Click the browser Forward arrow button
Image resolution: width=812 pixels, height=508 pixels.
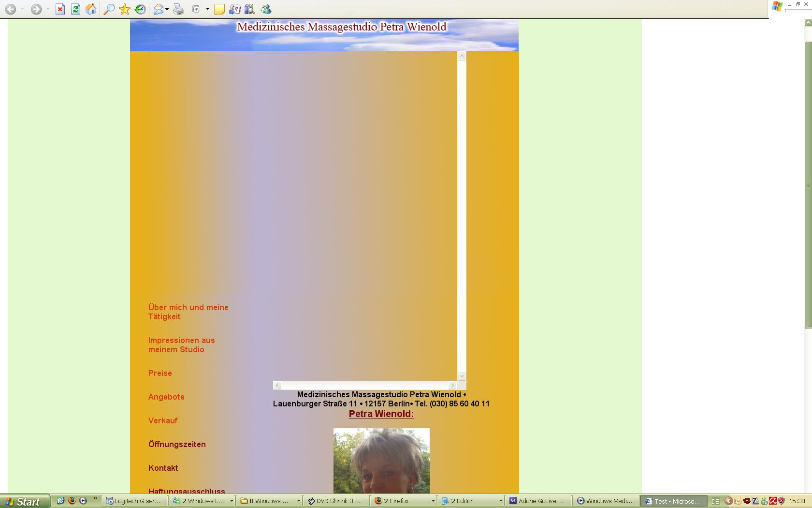(36, 9)
